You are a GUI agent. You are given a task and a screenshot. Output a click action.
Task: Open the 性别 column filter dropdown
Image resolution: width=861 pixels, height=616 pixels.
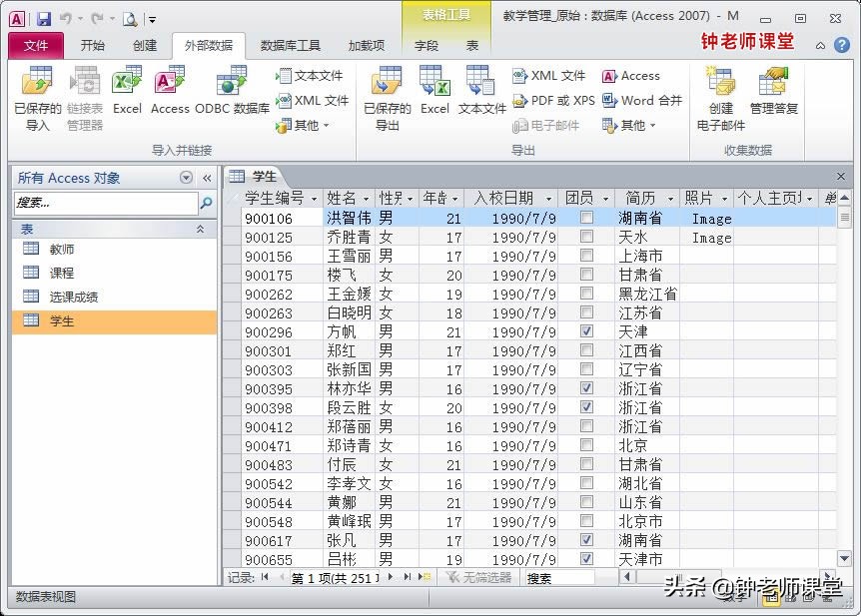[412, 198]
